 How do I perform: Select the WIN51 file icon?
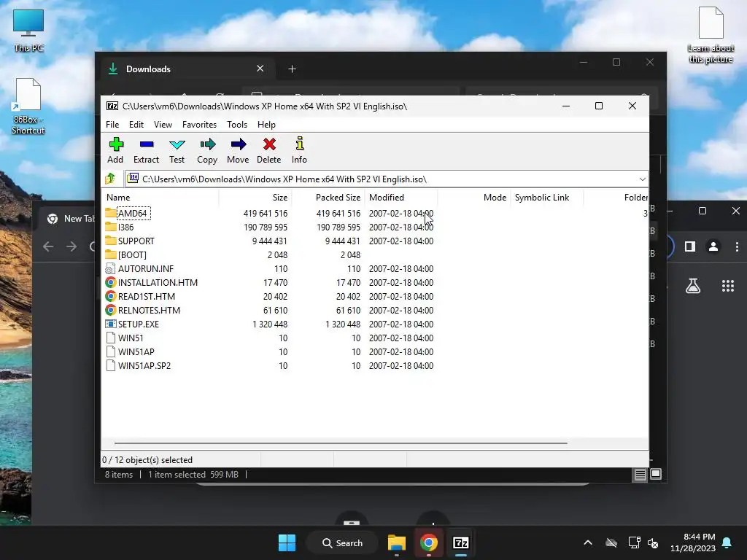111,338
